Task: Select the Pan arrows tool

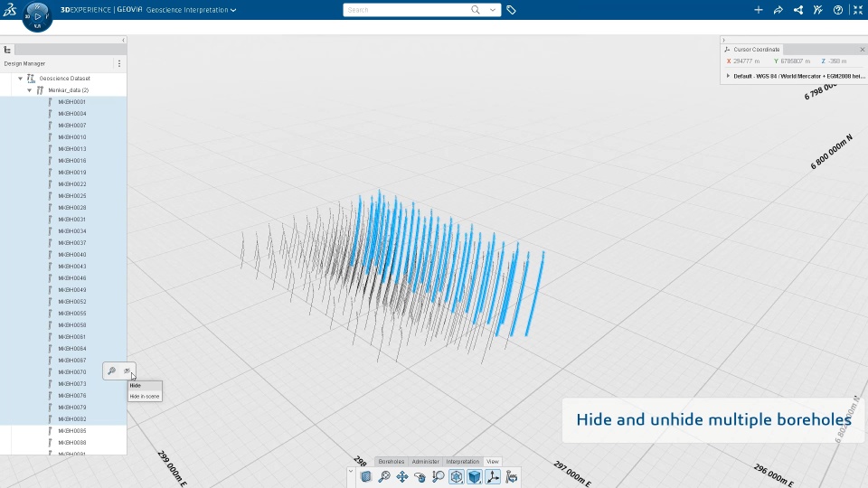Action: [401, 476]
